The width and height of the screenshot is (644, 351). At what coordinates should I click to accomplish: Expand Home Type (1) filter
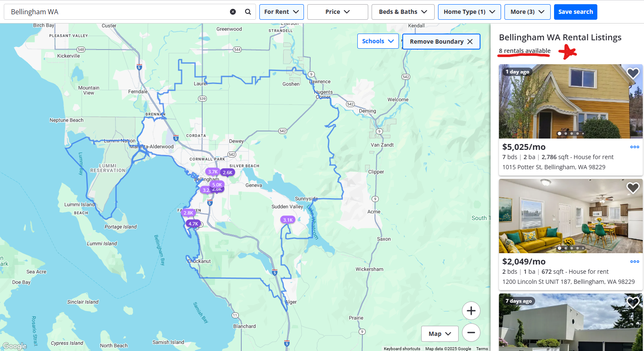470,12
